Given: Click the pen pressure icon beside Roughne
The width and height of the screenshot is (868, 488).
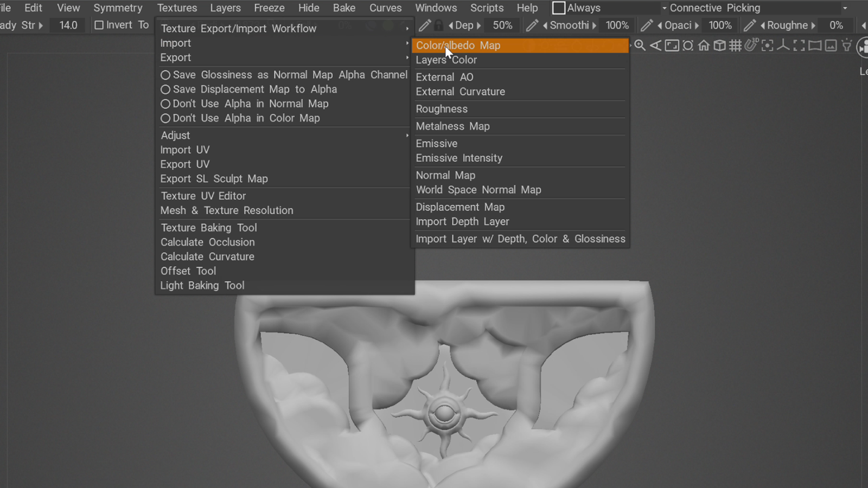Looking at the screenshot, I should 750,25.
